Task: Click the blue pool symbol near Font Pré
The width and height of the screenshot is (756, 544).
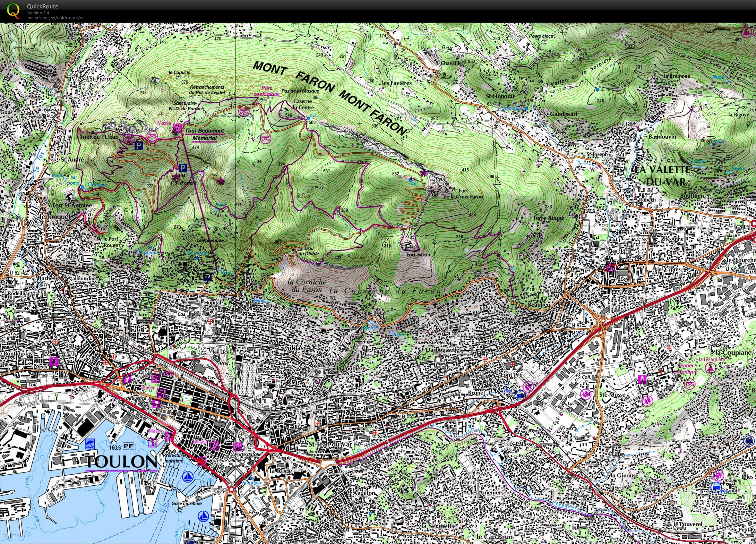Action: click(x=519, y=395)
